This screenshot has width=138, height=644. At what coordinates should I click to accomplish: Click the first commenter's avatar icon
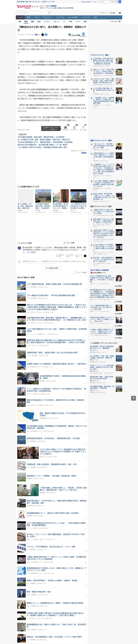click(x=19, y=248)
